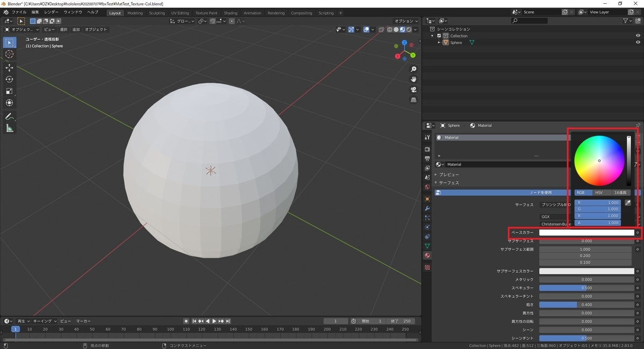Switch to the UV Editing workspace tab

180,13
